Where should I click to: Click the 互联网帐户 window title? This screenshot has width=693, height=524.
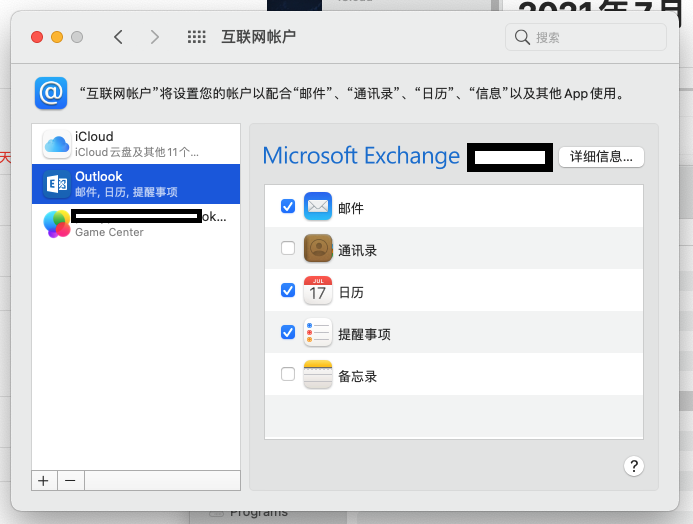(259, 37)
